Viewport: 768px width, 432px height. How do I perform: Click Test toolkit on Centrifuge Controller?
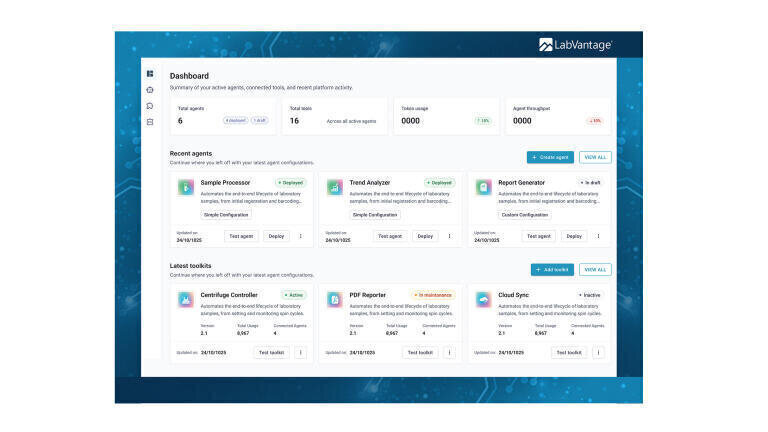click(271, 353)
